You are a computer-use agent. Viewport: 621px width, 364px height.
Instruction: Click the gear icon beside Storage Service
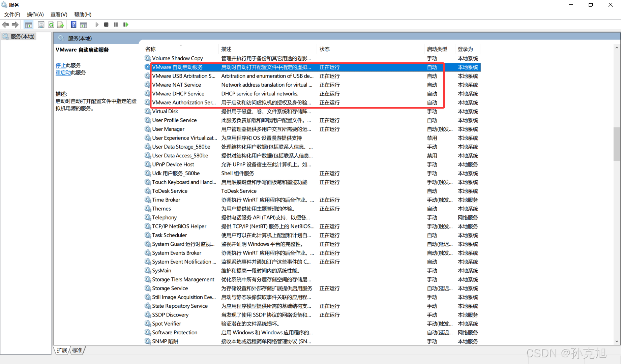pos(148,288)
